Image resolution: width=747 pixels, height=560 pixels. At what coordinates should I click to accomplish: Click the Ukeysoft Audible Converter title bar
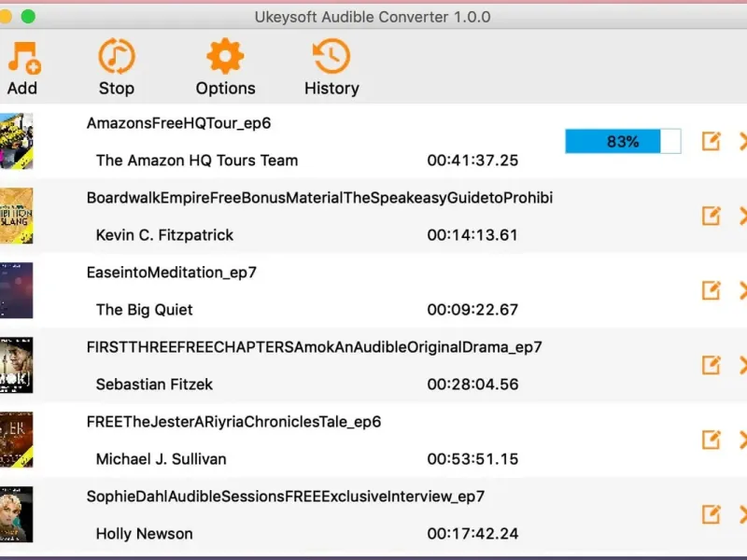(373, 17)
